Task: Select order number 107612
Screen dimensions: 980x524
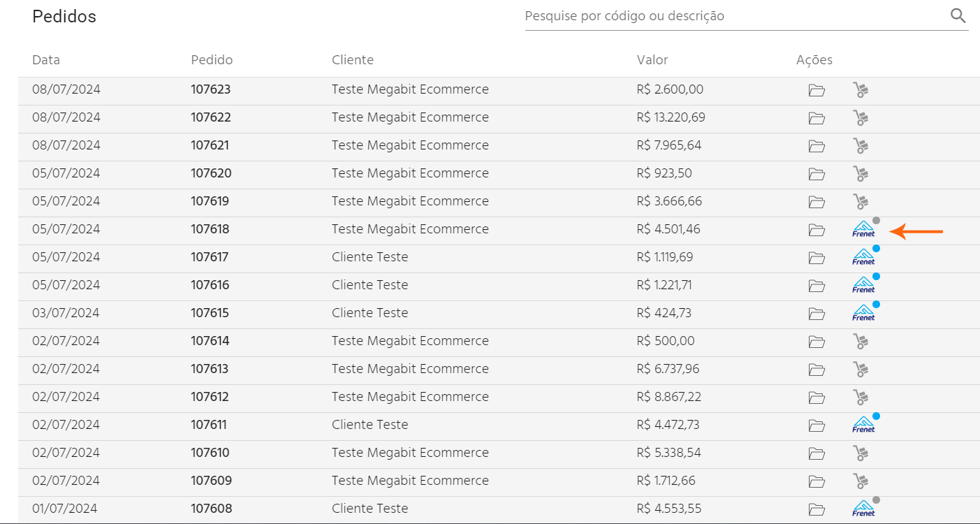Action: click(x=210, y=397)
